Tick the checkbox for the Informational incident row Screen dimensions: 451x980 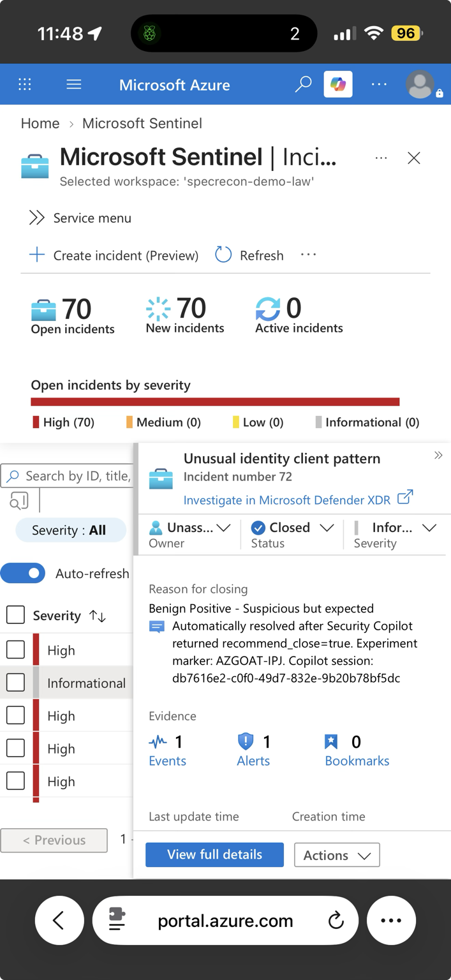tap(15, 683)
